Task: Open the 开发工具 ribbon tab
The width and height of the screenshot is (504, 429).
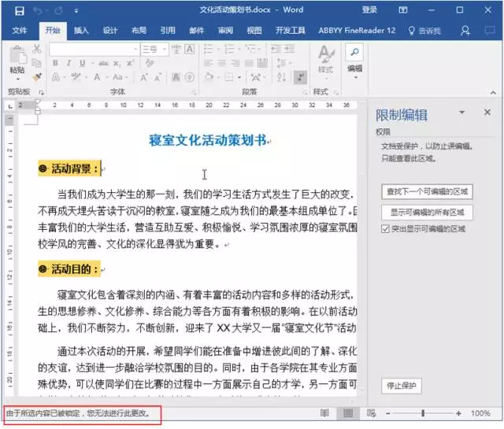Action: point(291,31)
